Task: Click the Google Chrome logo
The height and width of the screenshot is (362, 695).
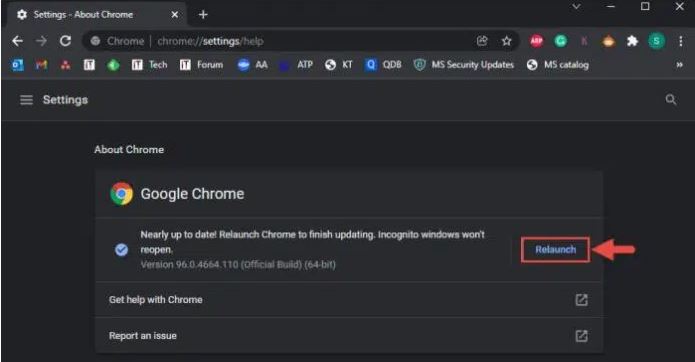Action: [x=121, y=194]
